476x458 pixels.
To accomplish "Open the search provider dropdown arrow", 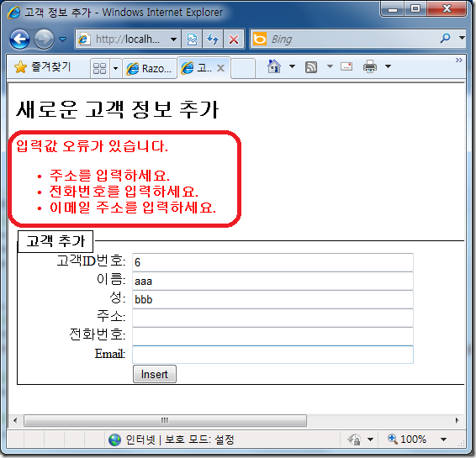I will [x=462, y=38].
